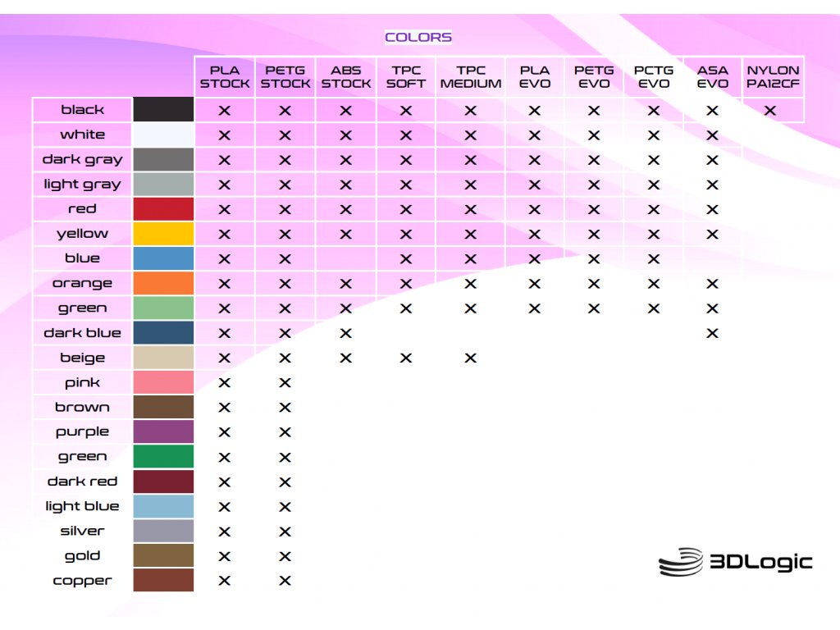The width and height of the screenshot is (840, 630).
Task: Click the 3DLogic logo
Action: pyautogui.click(x=735, y=563)
